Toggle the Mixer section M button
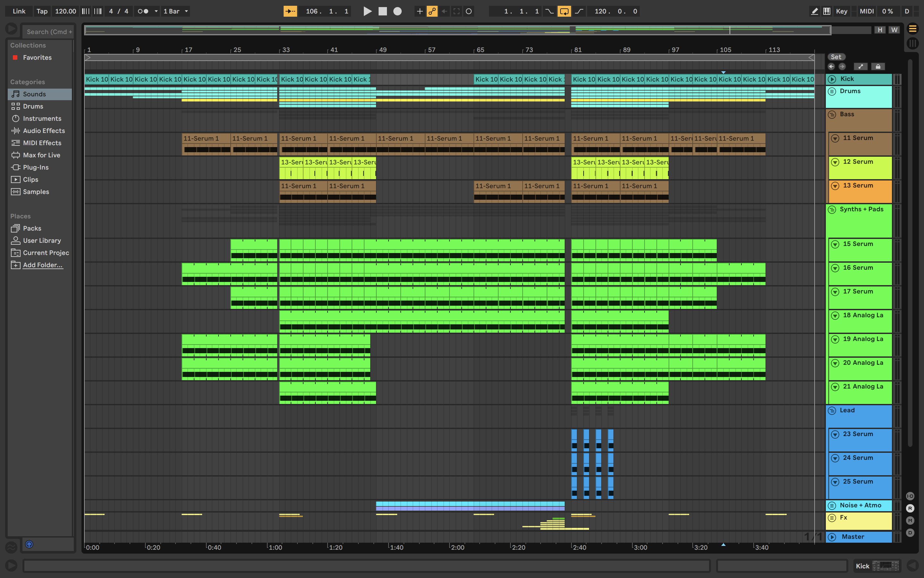The image size is (924, 578). coord(910,521)
